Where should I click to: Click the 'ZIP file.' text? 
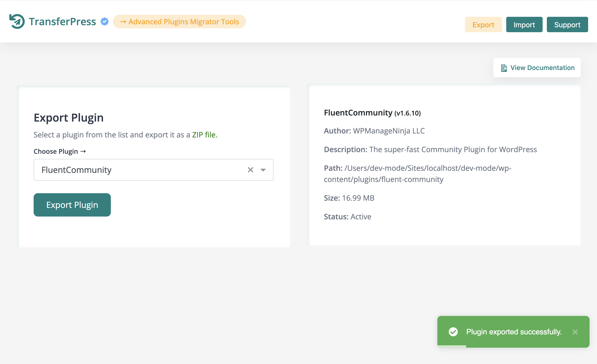click(x=205, y=135)
